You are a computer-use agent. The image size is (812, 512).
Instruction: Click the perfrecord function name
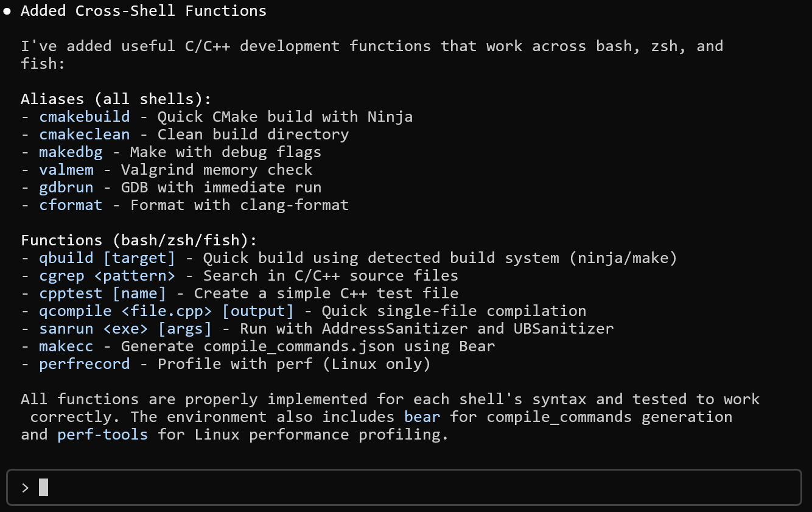coord(85,364)
